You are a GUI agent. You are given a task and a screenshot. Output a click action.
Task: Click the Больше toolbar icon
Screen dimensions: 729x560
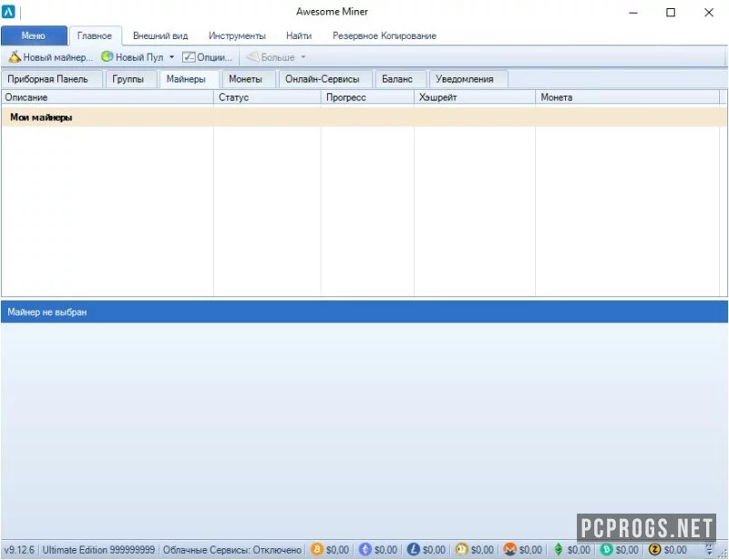252,57
